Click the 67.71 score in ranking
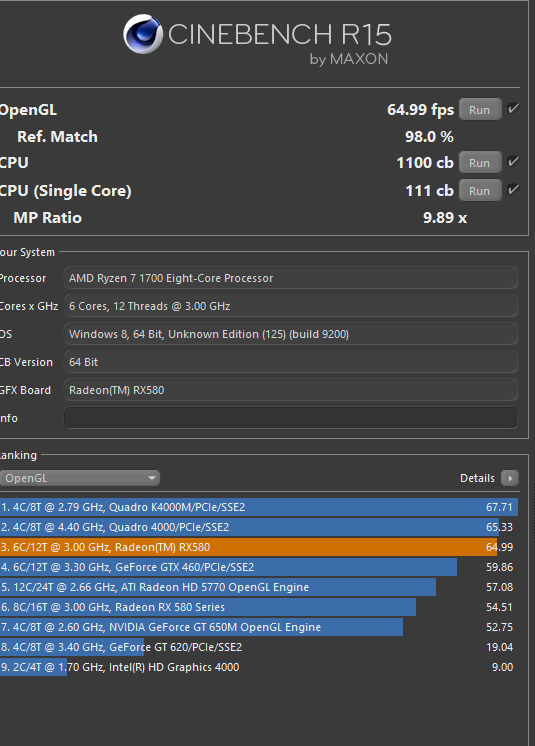Image resolution: width=535 pixels, height=746 pixels. tap(499, 507)
